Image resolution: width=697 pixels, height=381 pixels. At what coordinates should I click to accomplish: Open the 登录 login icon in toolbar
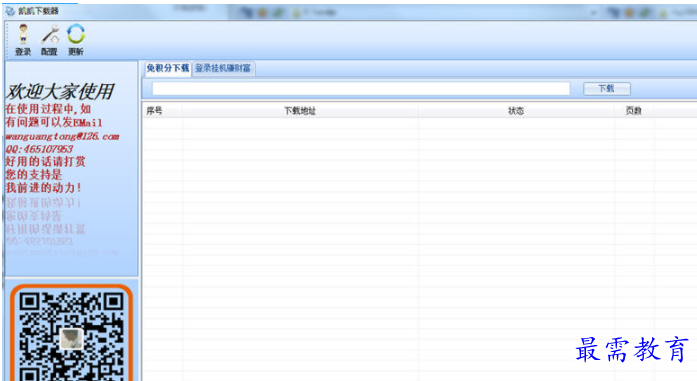[23, 40]
